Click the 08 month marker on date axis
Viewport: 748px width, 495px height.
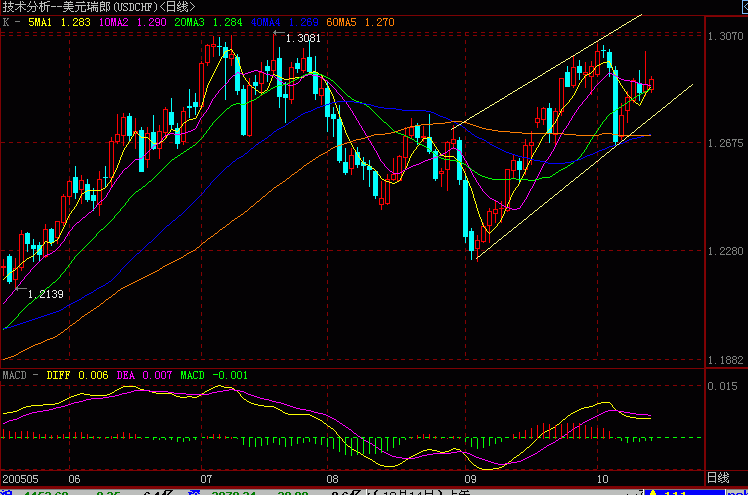tap(332, 479)
